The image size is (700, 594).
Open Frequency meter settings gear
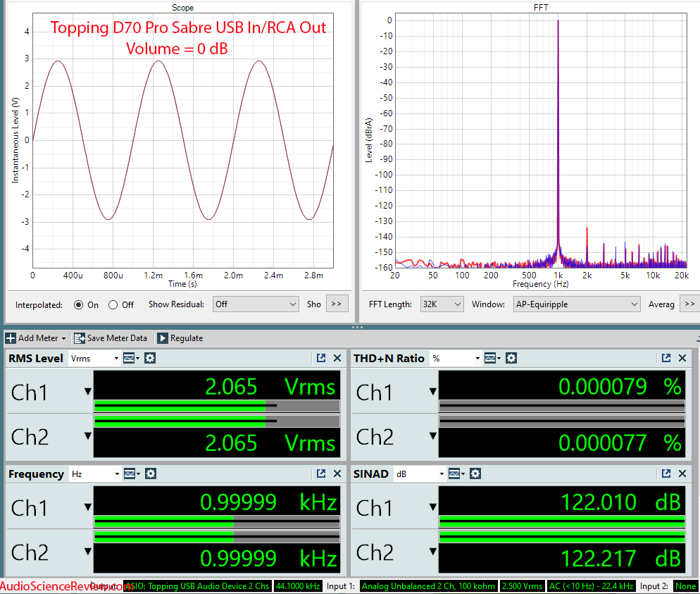(151, 474)
